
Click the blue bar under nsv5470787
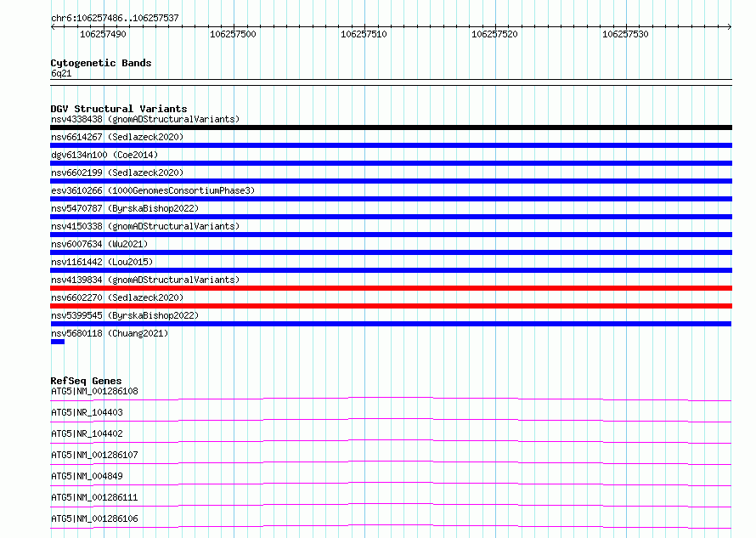(x=391, y=217)
